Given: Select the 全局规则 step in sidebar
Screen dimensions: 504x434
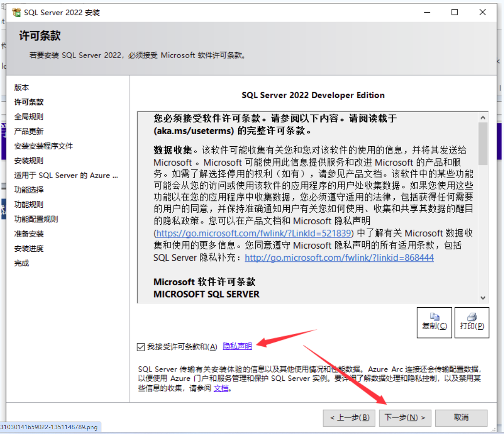Looking at the screenshot, I should [29, 117].
